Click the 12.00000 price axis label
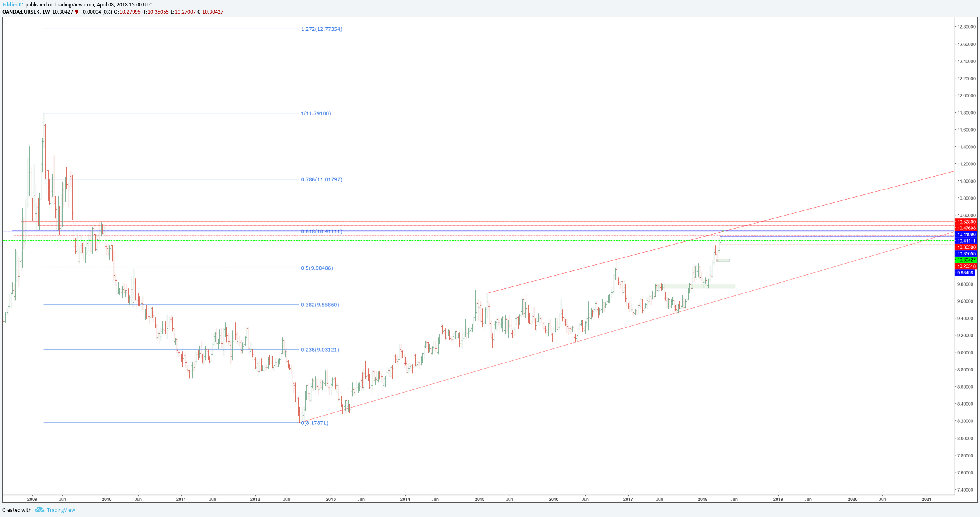This screenshot has height=517, width=980. tap(966, 96)
